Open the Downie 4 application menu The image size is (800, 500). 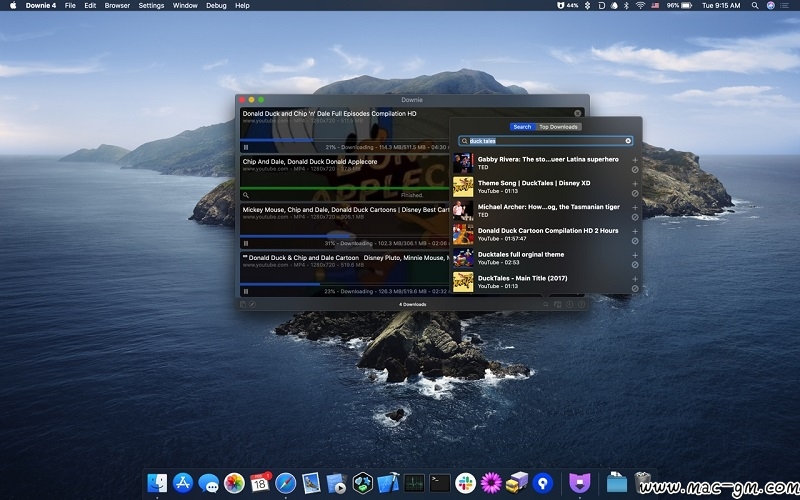41,6
